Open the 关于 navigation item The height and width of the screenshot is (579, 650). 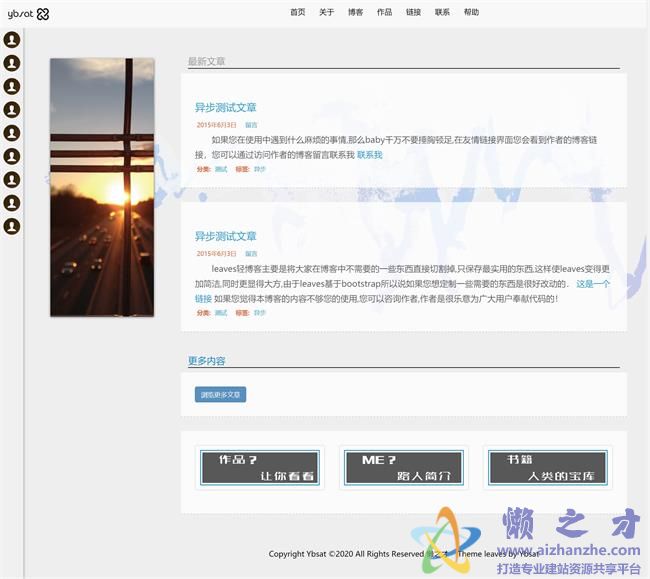[327, 12]
